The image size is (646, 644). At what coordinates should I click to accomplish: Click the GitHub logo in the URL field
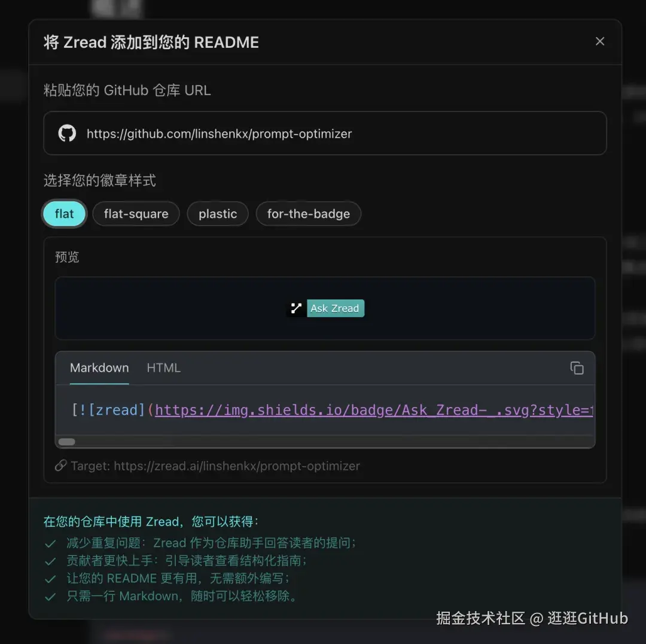point(66,133)
